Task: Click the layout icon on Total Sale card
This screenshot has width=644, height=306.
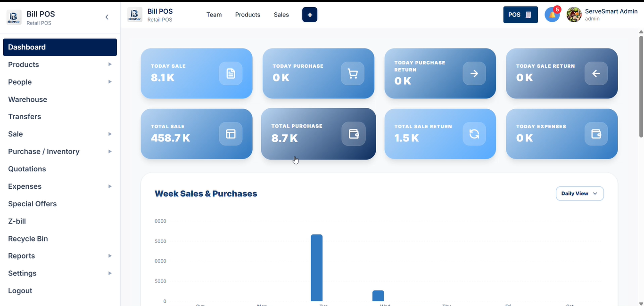Action: pos(231,134)
